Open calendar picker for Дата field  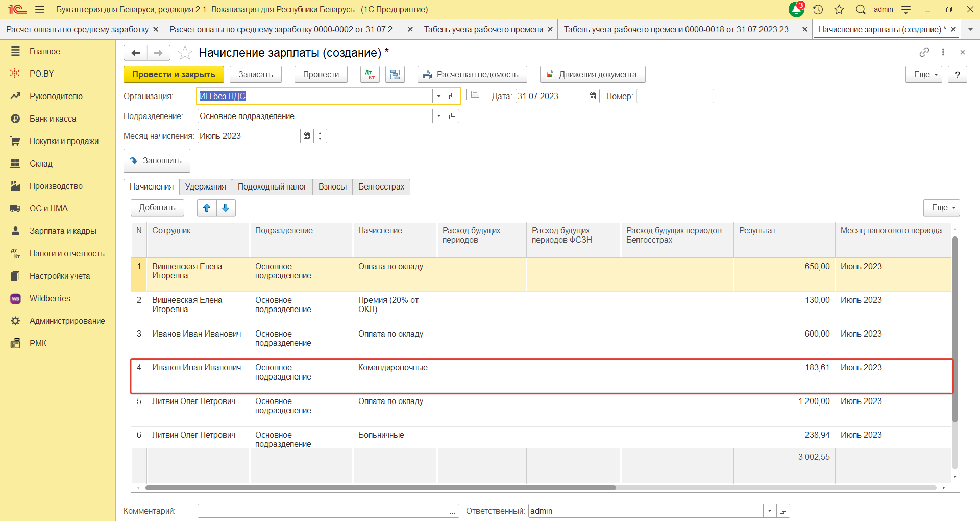click(593, 96)
